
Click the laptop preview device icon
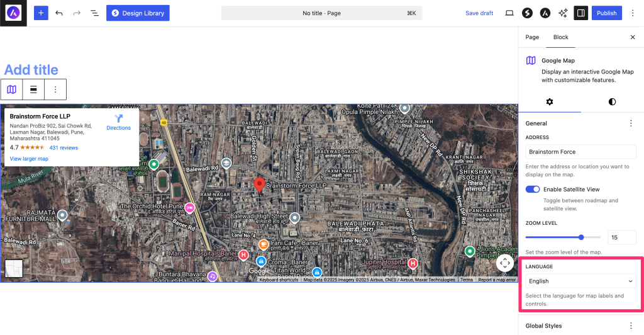tap(509, 13)
